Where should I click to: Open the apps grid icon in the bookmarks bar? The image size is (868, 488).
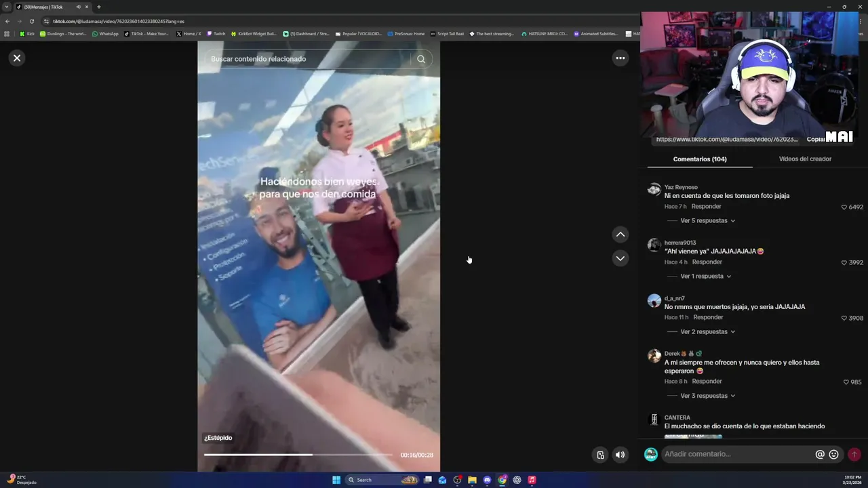[7, 34]
